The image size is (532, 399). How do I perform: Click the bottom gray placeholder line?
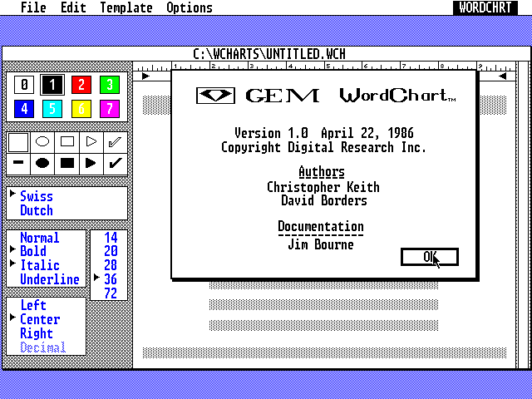[x=324, y=352]
